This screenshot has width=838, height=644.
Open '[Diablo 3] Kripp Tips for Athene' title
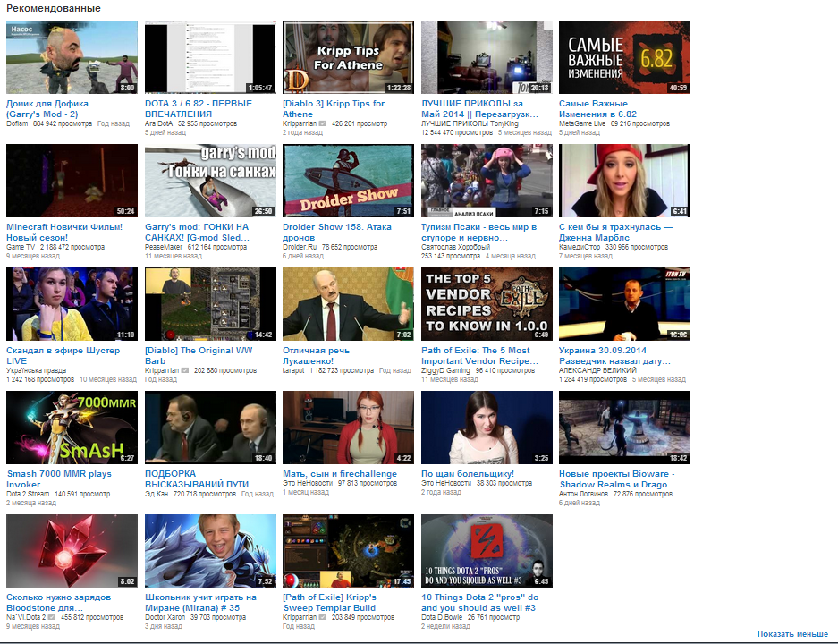tap(334, 108)
